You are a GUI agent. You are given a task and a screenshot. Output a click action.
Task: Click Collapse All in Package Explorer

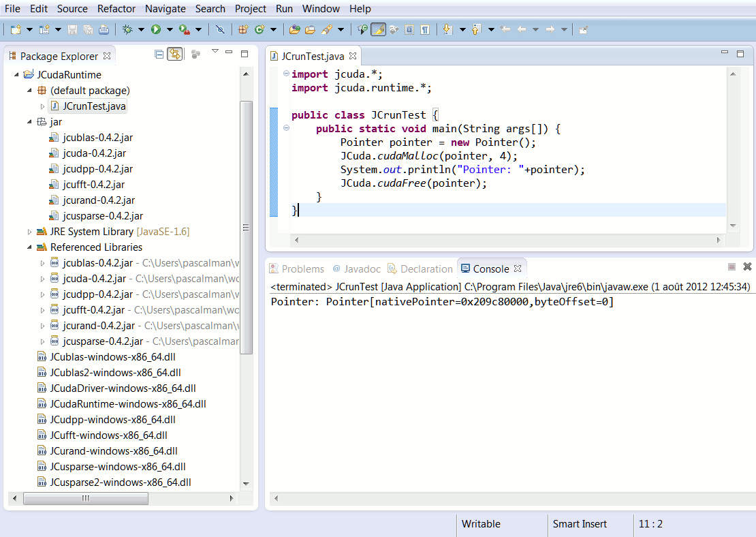[x=159, y=55]
